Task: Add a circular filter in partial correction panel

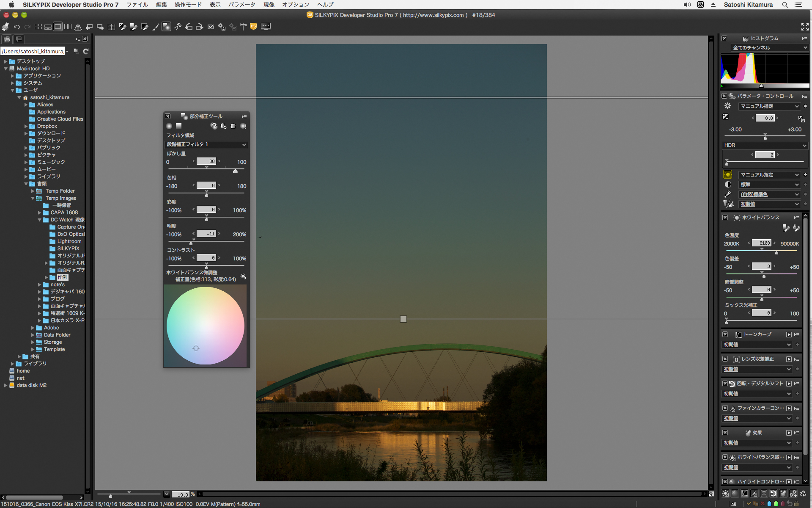Action: 169,126
